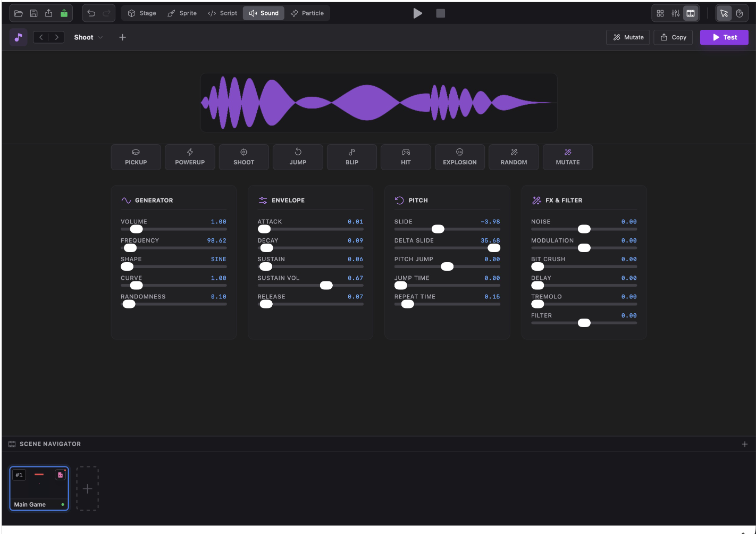Click the save disk icon
This screenshot has width=756, height=534.
(x=33, y=13)
